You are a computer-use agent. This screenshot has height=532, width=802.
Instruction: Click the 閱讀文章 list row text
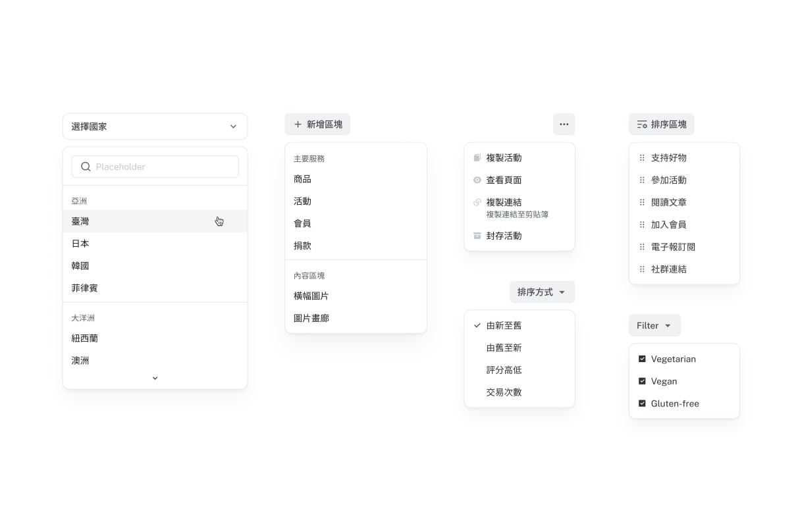pos(669,202)
